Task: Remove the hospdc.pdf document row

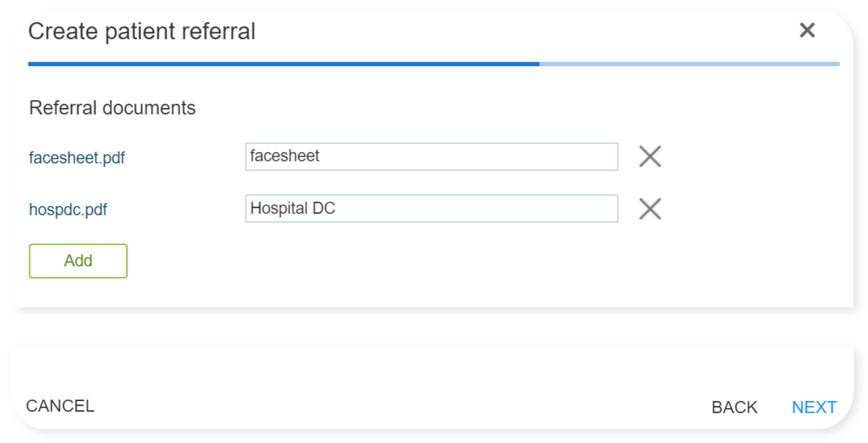Action: [x=650, y=209]
